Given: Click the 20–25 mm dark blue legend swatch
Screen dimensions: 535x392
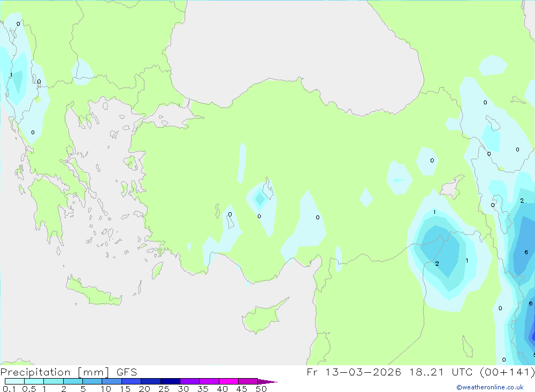Looking at the screenshot, I should [151, 381].
